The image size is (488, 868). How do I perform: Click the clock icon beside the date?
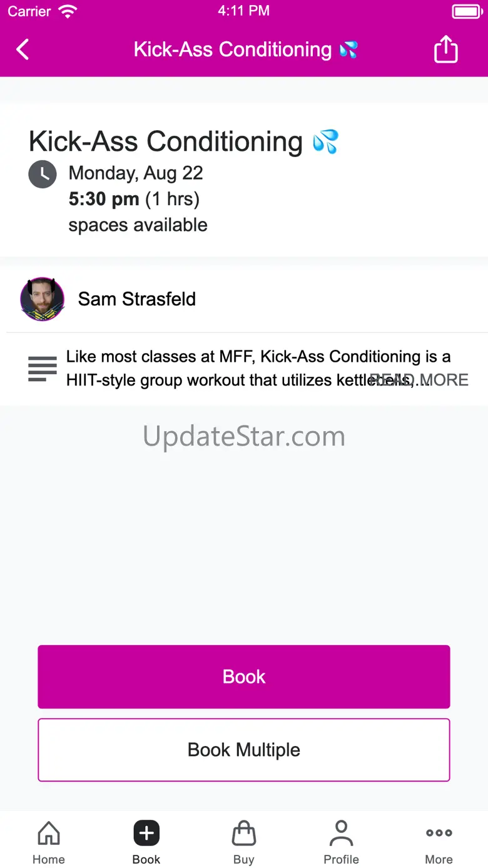coord(43,174)
